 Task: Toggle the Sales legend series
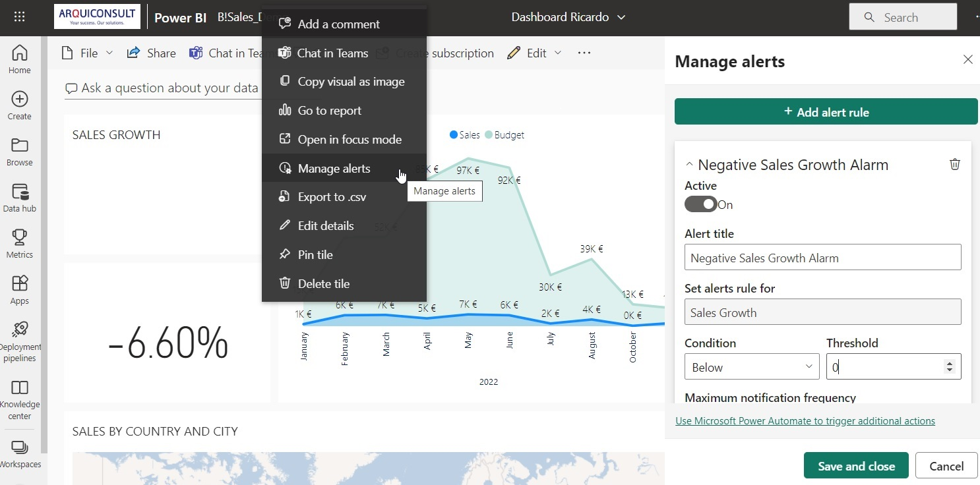465,135
